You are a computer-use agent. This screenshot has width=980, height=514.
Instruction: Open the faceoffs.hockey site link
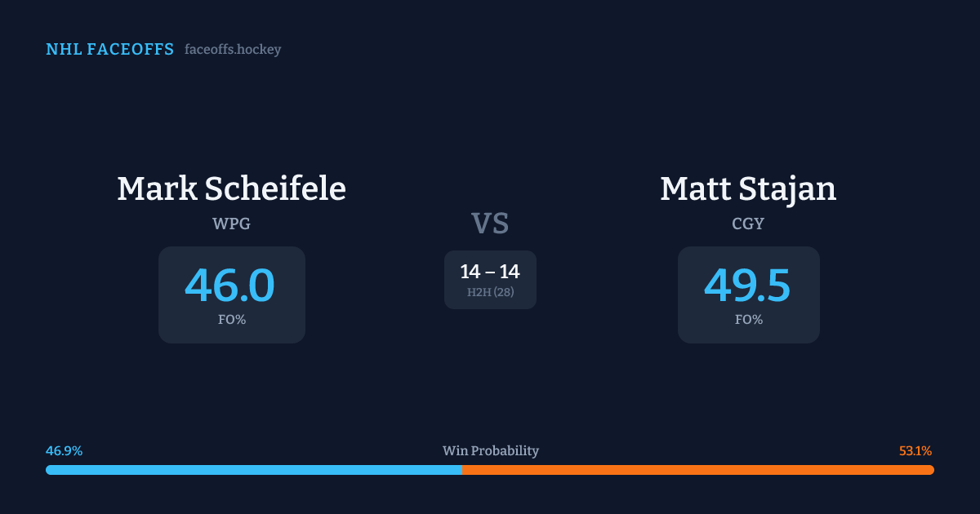point(233,50)
